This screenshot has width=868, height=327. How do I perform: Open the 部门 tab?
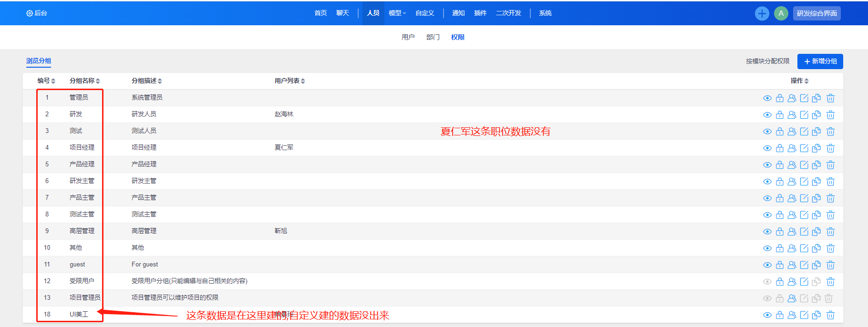[433, 37]
